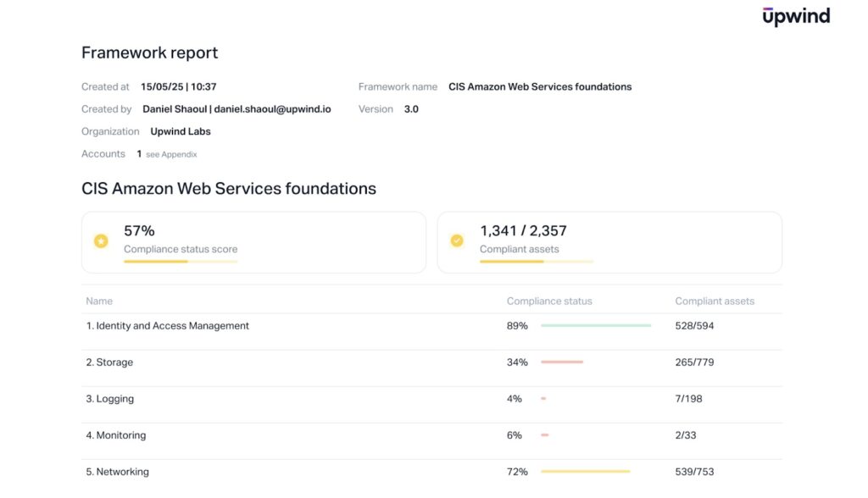Click the small red Monitoring progress bar
The width and height of the screenshot is (868, 498).
(x=545, y=435)
